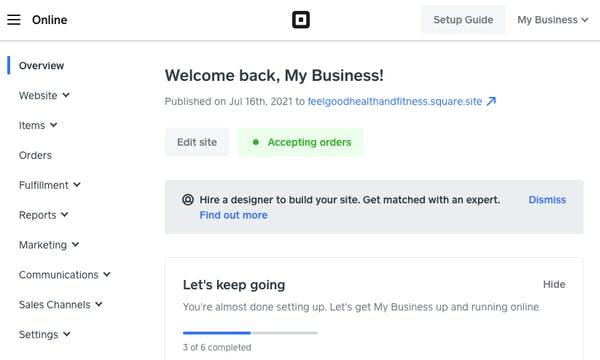This screenshot has height=360, width=600.
Task: Expand the Fulfillment sidebar section
Action: tap(50, 185)
